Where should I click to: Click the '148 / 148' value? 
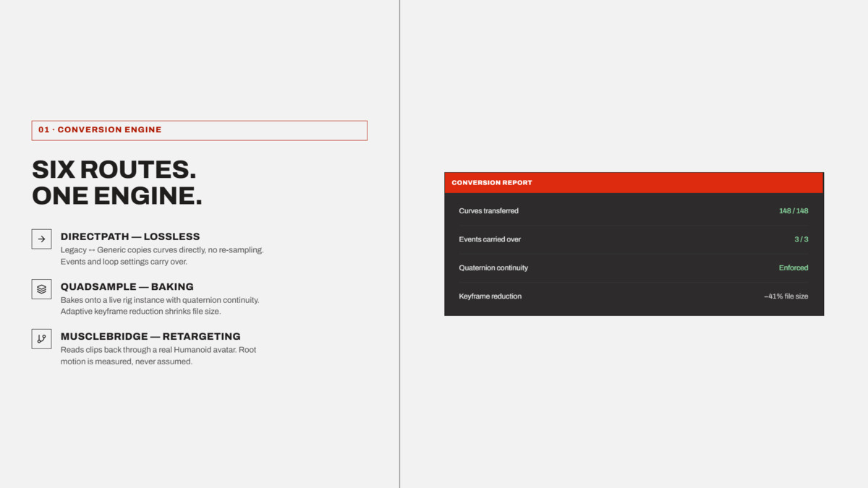[x=793, y=211]
